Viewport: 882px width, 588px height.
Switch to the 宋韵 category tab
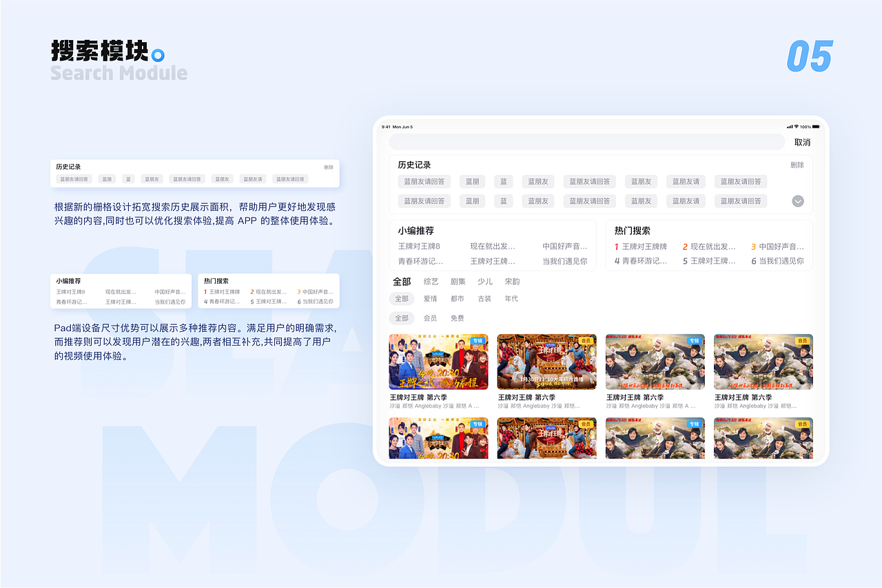point(512,282)
